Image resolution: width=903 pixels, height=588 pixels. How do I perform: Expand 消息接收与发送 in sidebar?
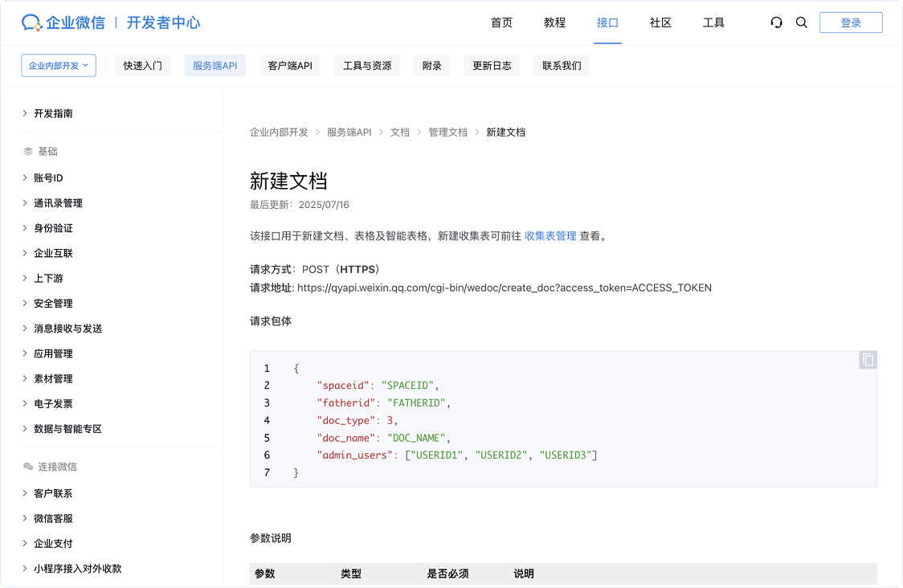coord(67,329)
